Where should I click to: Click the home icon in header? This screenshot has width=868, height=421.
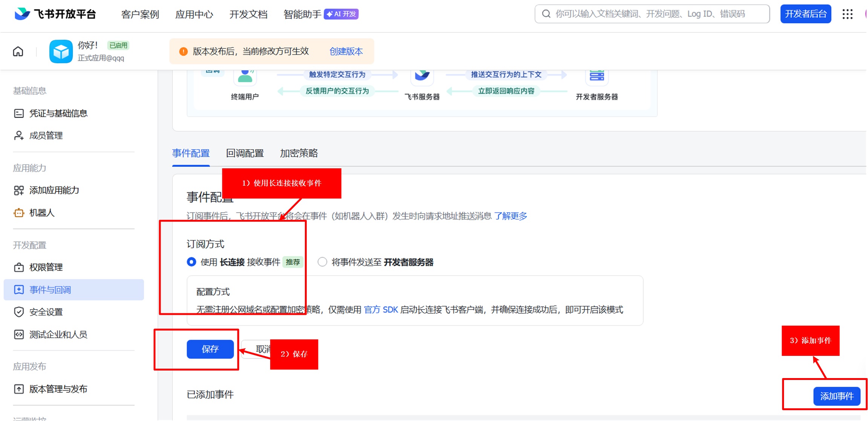pyautogui.click(x=18, y=52)
